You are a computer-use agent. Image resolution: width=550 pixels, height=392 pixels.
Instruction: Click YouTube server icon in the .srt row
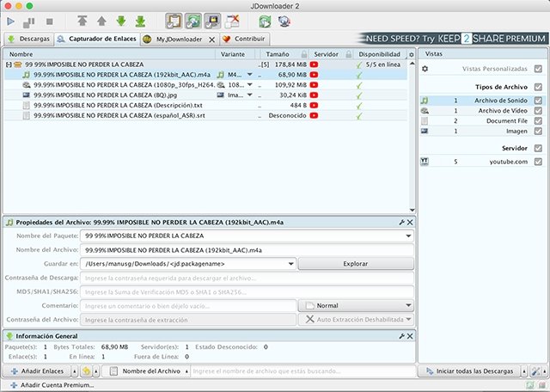[x=314, y=115]
